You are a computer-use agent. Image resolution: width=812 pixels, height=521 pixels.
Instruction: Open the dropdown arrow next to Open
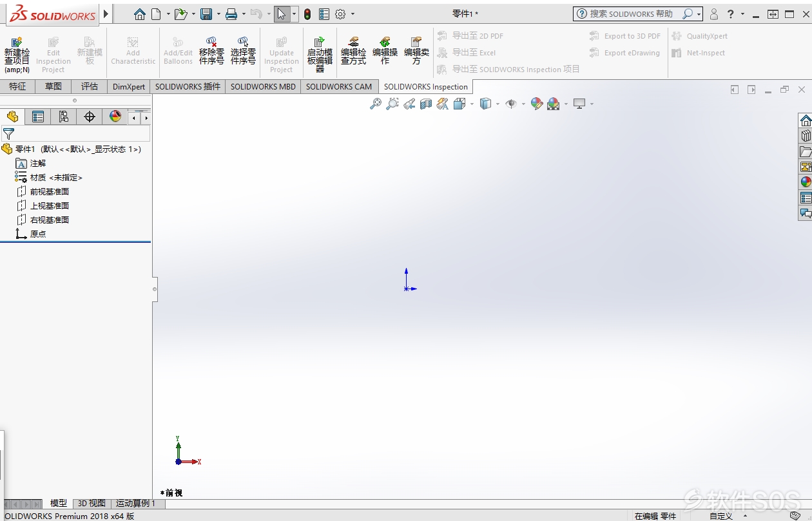tap(193, 14)
